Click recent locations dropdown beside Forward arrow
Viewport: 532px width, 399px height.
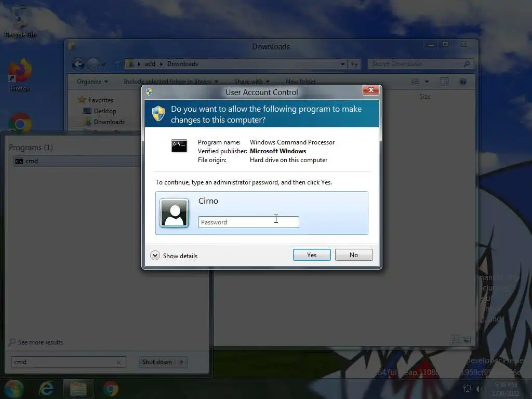click(x=103, y=64)
